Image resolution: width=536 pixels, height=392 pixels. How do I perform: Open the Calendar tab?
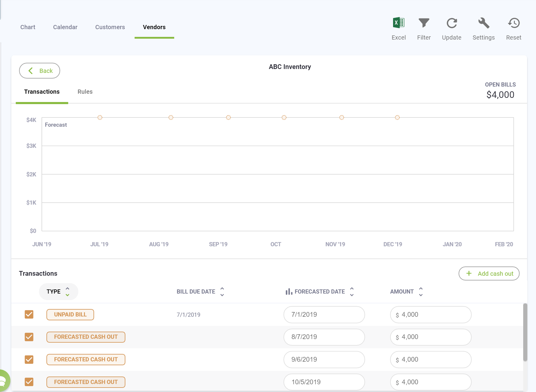coord(65,27)
